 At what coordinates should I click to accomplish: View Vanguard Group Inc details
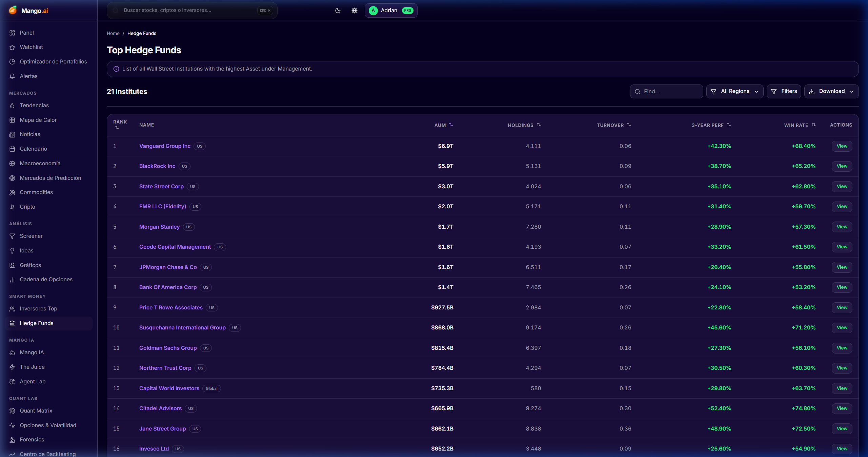(842, 146)
